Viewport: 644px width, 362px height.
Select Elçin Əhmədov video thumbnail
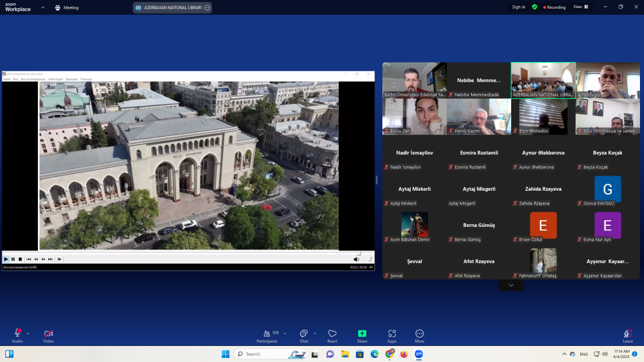[543, 117]
